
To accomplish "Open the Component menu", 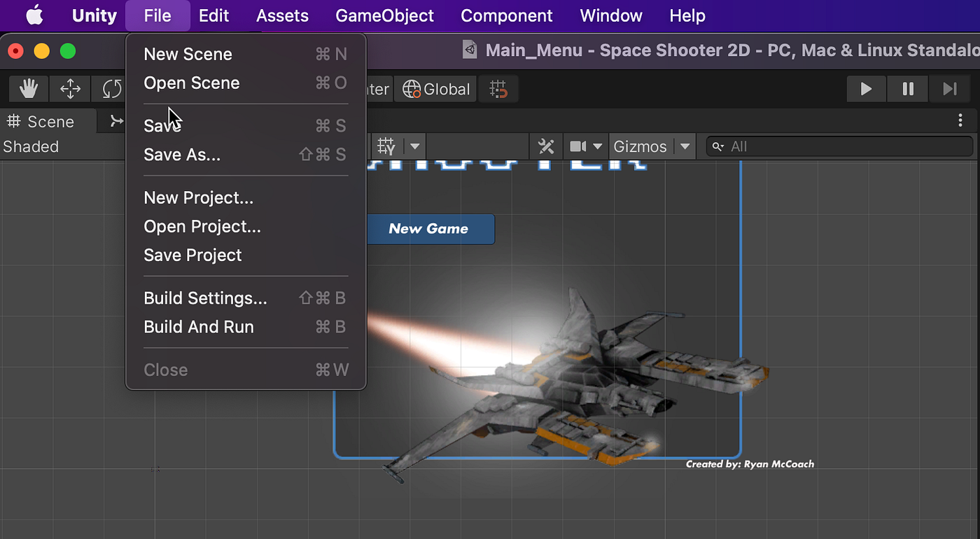I will click(x=507, y=15).
